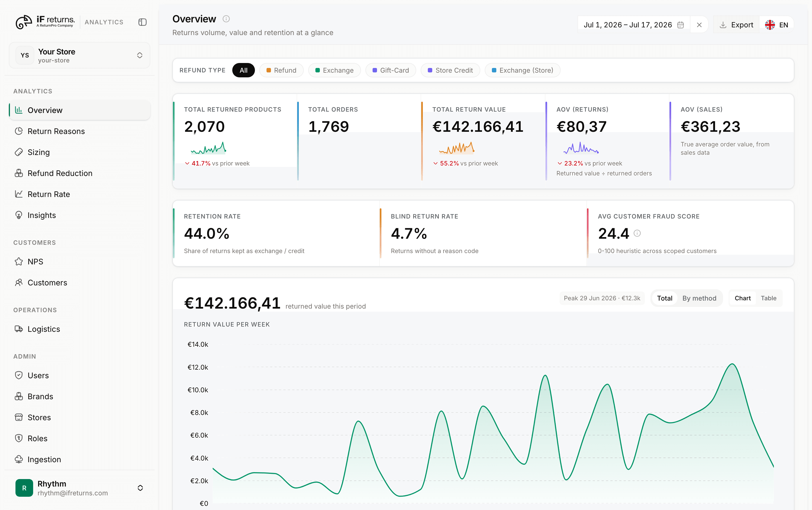812x510 pixels.
Task: Click the iF returns logo
Action: pos(45,22)
